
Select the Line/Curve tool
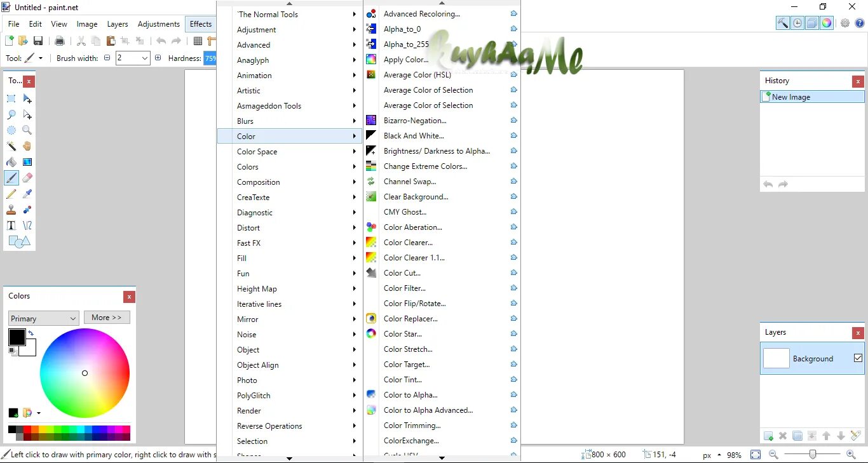[x=27, y=225]
